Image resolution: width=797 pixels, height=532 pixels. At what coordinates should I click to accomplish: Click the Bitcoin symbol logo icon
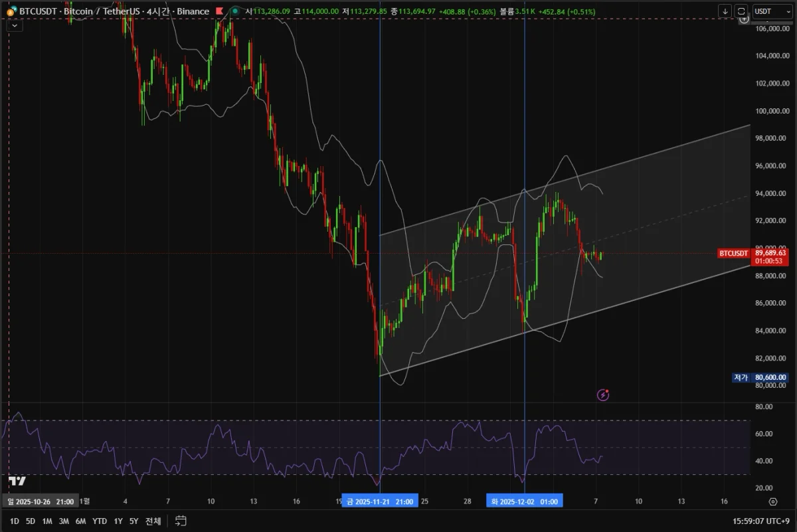click(12, 11)
